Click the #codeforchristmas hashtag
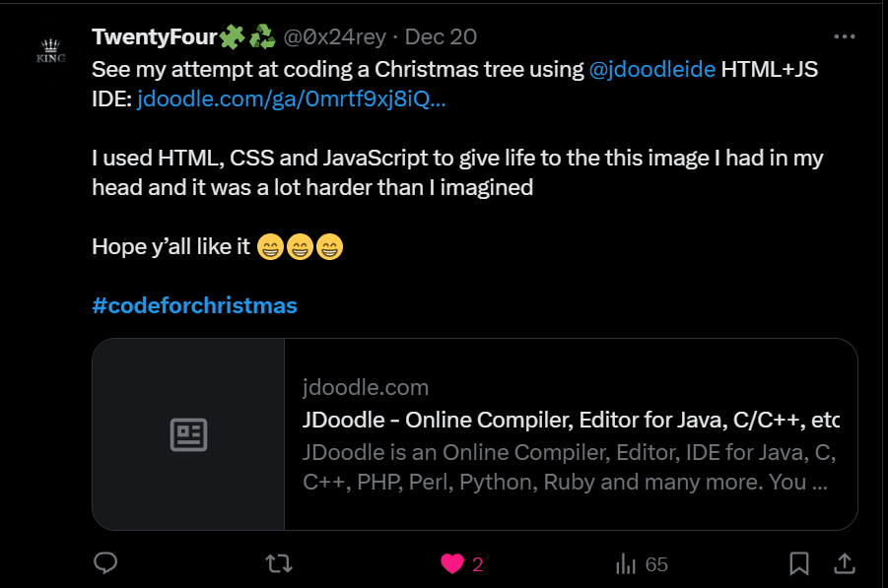Viewport: 888px width, 588px height. coord(194,305)
